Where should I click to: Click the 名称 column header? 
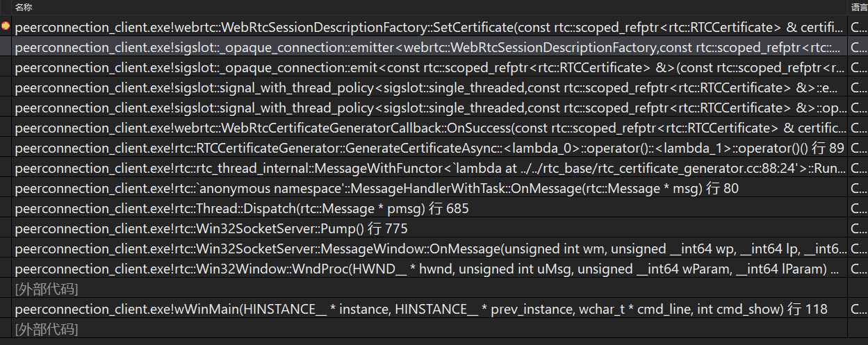coord(24,7)
